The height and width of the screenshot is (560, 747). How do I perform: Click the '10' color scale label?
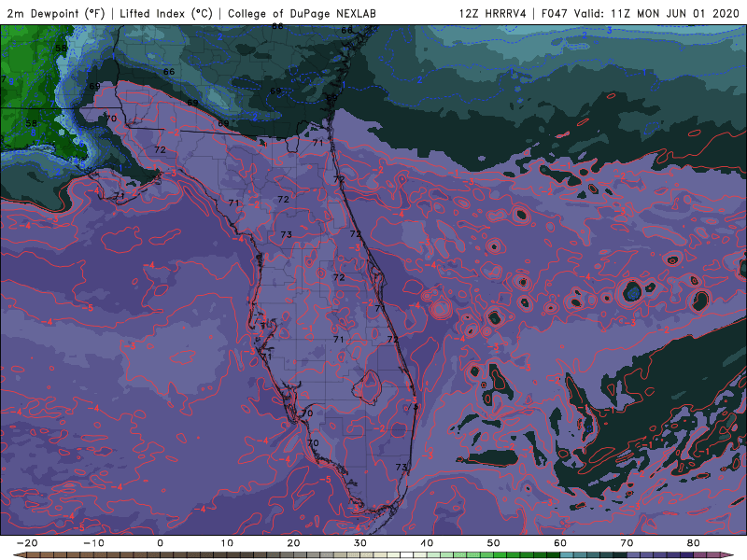point(227,543)
